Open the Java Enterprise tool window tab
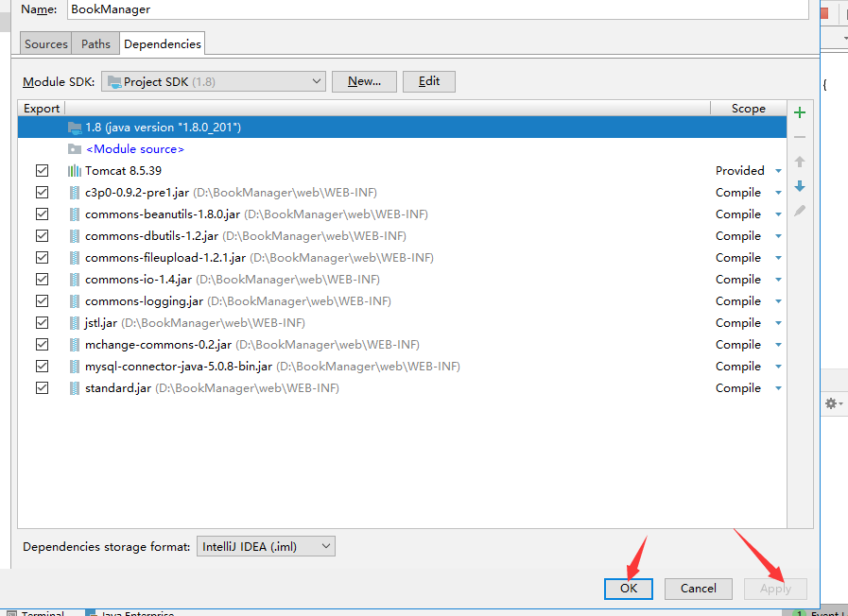Image resolution: width=848 pixels, height=616 pixels. 130,613
